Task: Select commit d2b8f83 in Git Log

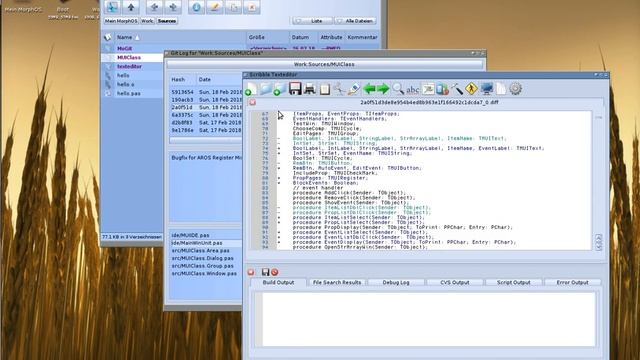Action: [206, 122]
